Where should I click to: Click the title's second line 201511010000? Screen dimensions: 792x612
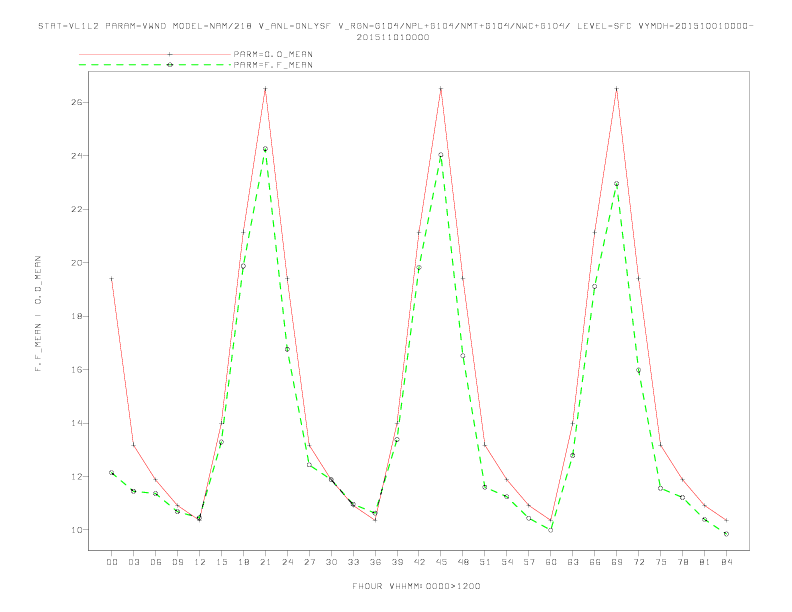pos(393,37)
